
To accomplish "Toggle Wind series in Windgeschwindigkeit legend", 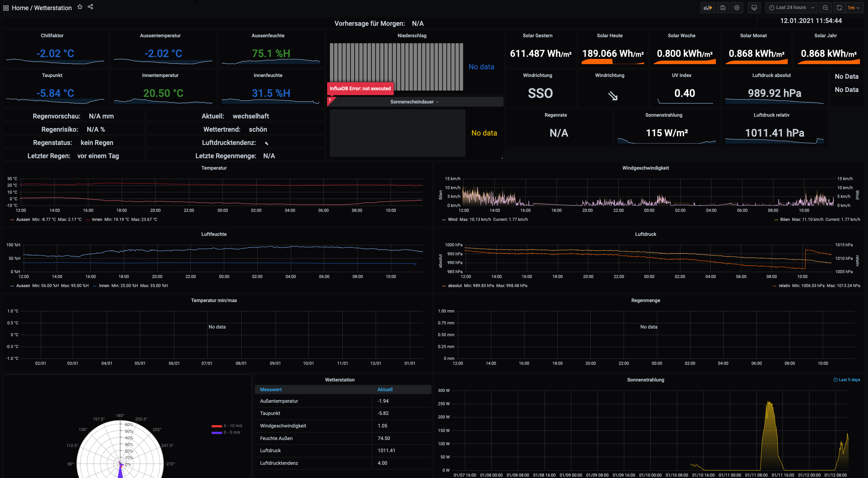I will pyautogui.click(x=453, y=219).
